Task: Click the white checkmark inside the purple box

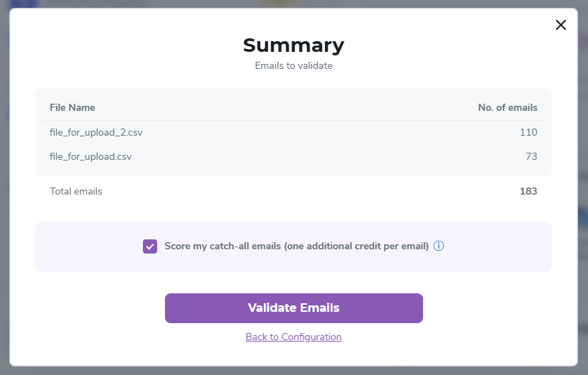Action: (150, 246)
